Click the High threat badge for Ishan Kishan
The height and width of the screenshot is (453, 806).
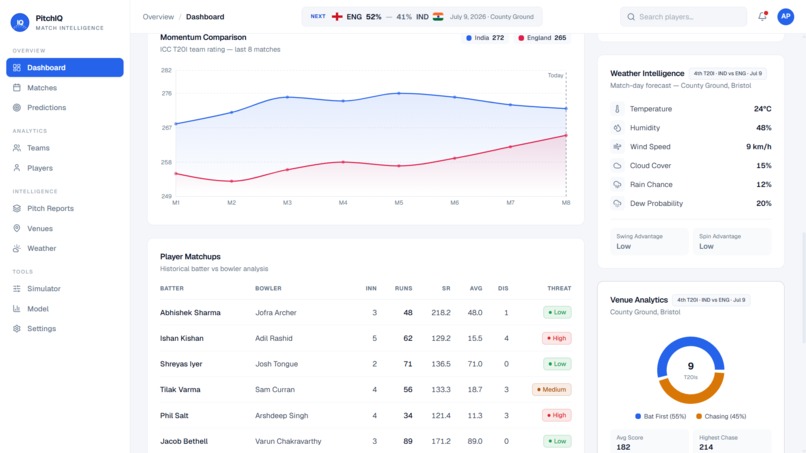click(x=557, y=338)
